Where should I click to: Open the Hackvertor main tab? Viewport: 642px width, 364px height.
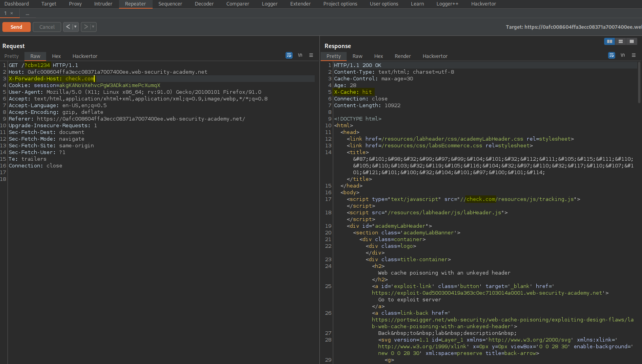[x=484, y=4]
